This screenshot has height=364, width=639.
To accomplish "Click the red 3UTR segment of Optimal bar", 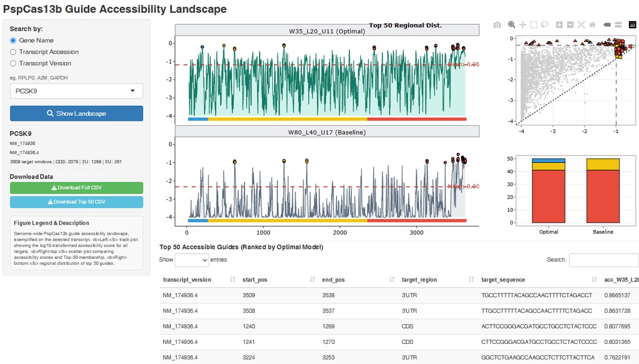I will tap(549, 196).
